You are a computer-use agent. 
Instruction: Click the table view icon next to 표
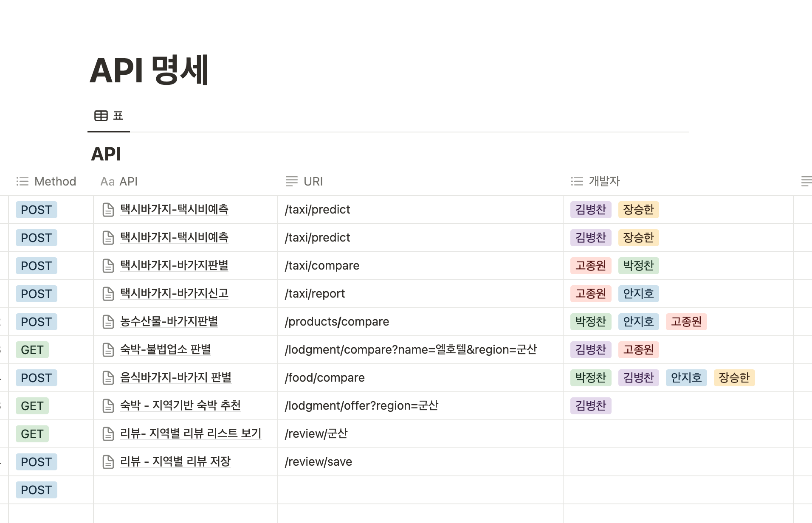tap(101, 115)
